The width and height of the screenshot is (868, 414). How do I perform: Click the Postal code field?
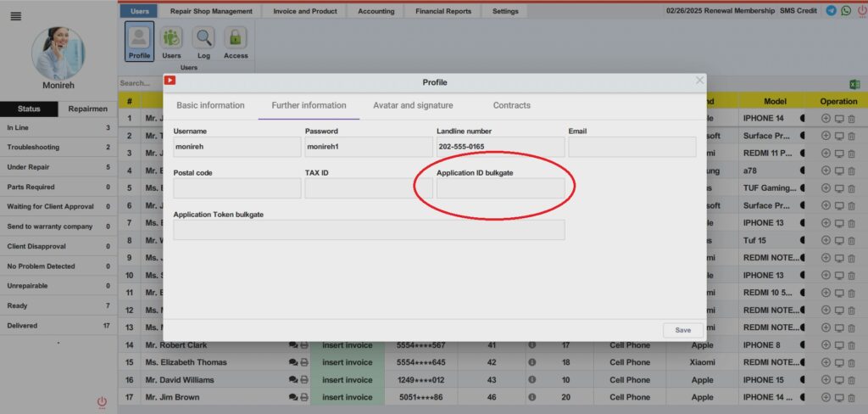(x=237, y=188)
